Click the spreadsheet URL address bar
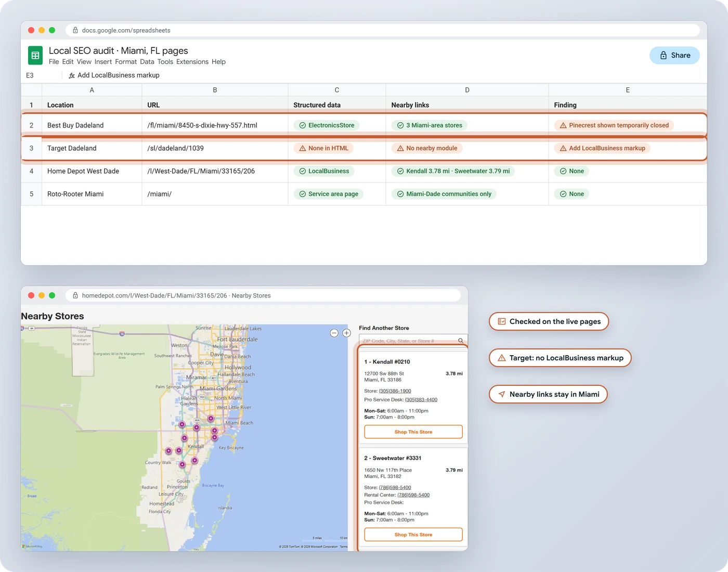The image size is (728, 572). click(382, 30)
